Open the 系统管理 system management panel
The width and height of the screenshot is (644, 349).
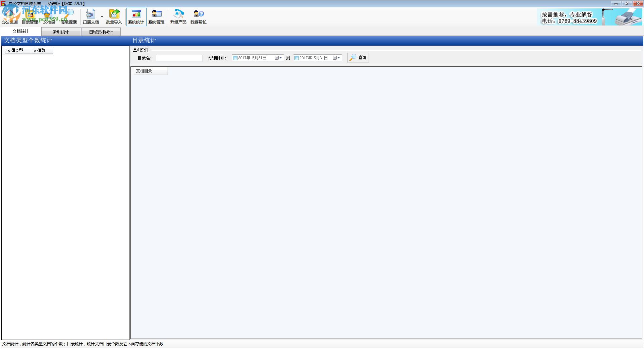click(156, 16)
